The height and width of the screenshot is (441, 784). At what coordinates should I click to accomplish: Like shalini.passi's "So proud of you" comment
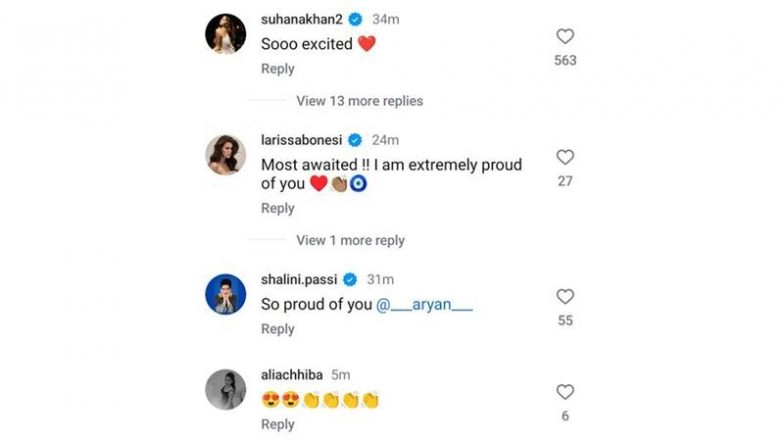click(x=565, y=296)
